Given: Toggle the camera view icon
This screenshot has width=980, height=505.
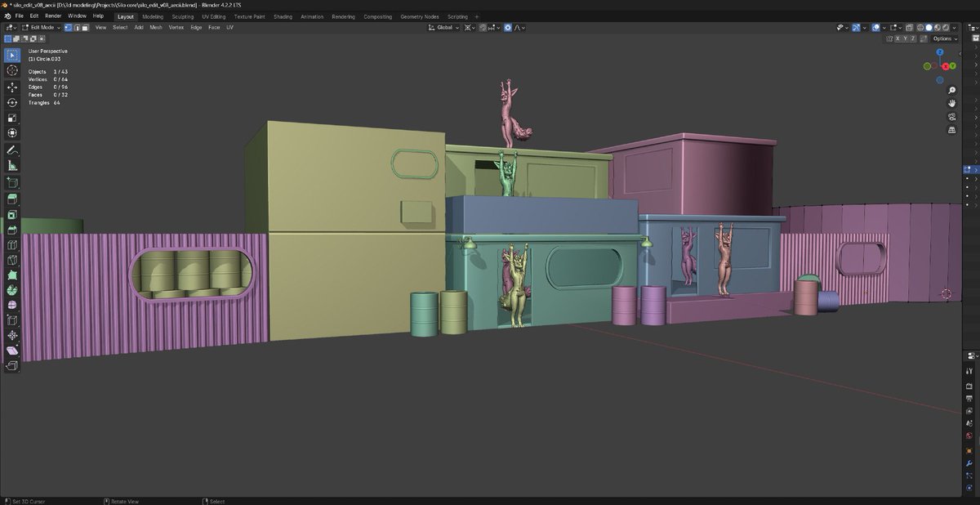Looking at the screenshot, I should tap(952, 117).
